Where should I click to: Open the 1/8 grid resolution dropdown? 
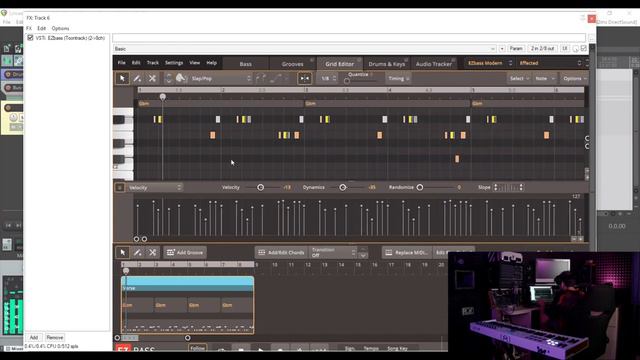tap(329, 78)
